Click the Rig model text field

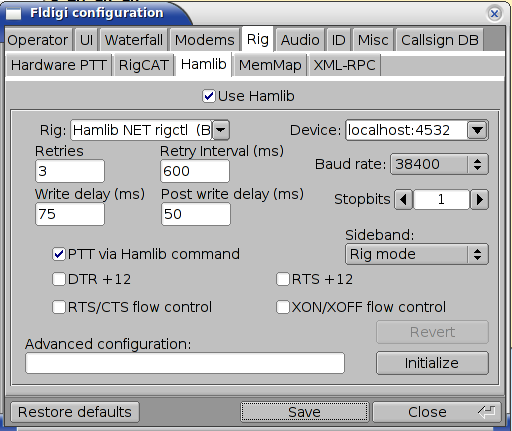[141, 130]
